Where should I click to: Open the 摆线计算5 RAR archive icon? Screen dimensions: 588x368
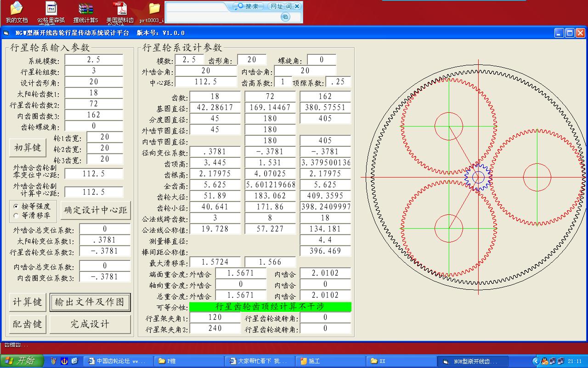pyautogui.click(x=86, y=11)
